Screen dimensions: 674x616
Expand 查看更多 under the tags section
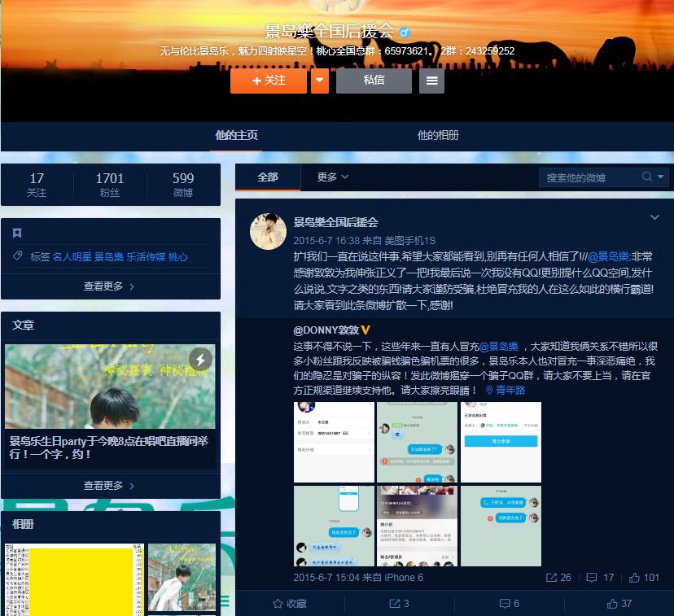click(x=110, y=286)
